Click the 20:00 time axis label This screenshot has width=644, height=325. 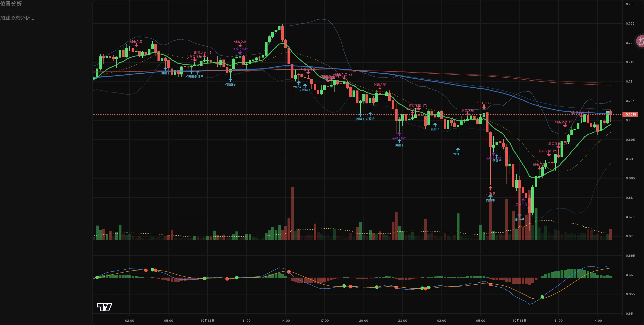(x=364, y=321)
